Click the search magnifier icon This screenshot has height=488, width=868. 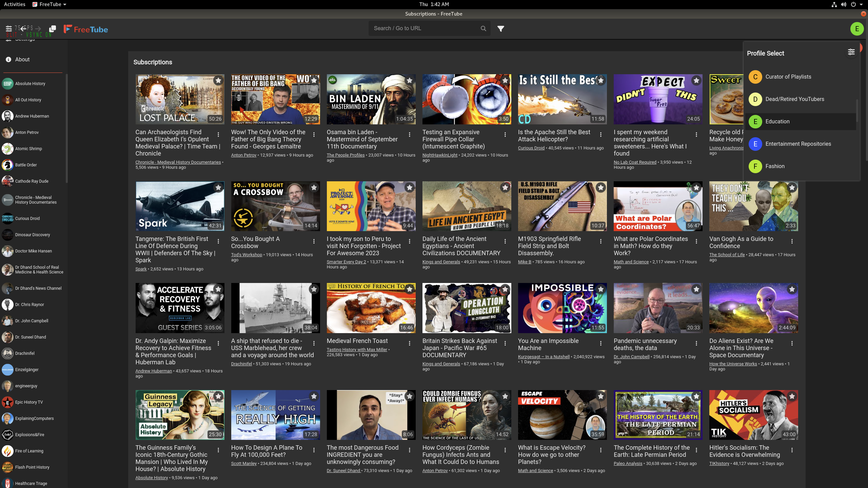[484, 28]
